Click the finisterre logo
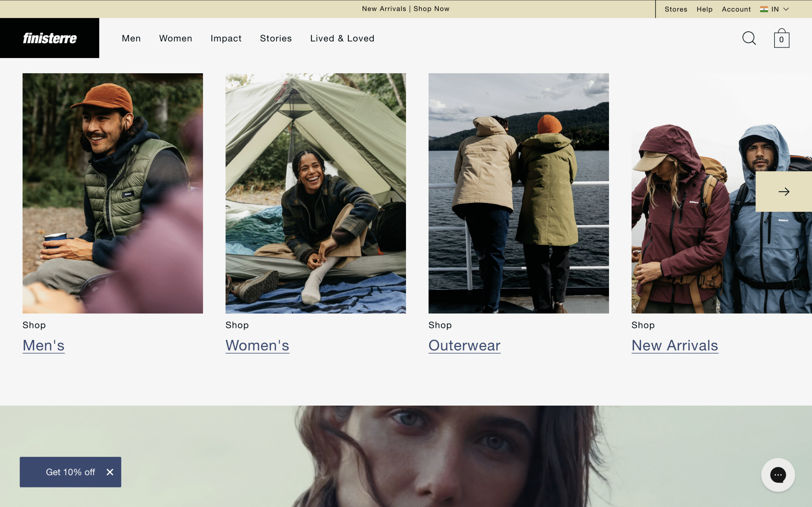812x507 pixels. pos(50,38)
